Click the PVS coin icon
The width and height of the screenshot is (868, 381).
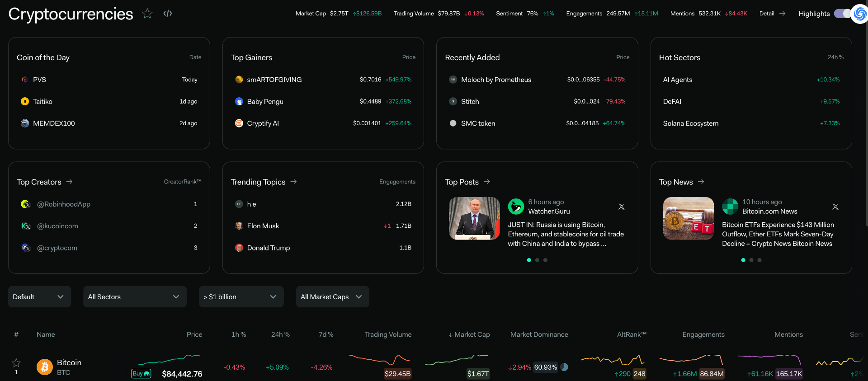[25, 80]
